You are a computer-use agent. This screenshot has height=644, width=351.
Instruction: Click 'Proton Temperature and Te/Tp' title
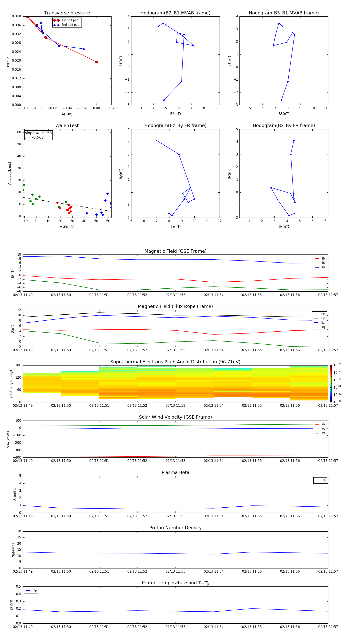pyautogui.click(x=175, y=583)
